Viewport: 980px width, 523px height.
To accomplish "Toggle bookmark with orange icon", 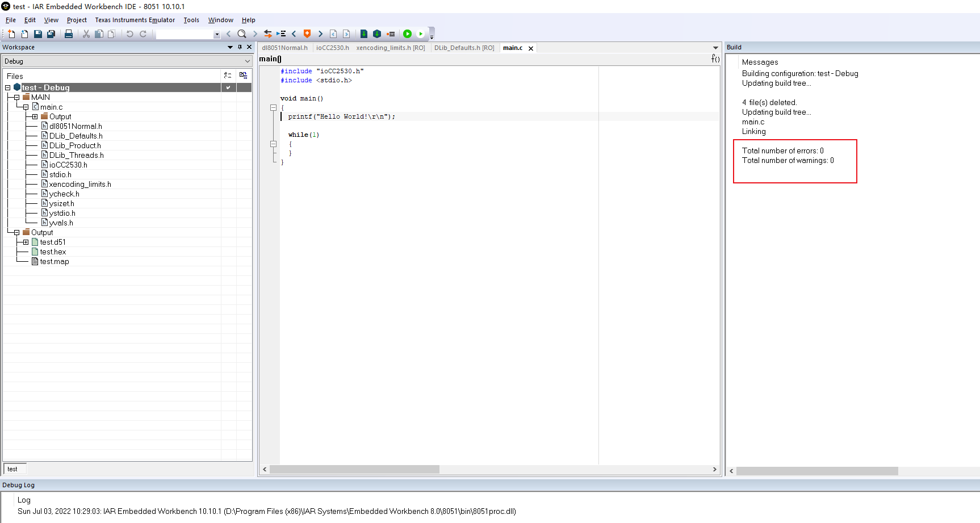I will click(307, 34).
